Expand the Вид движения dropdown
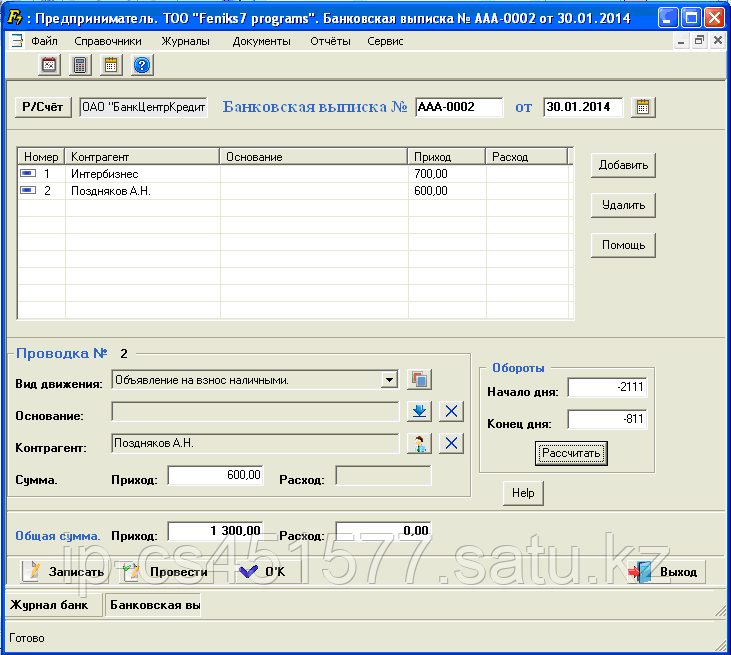The height and width of the screenshot is (655, 731). point(389,380)
